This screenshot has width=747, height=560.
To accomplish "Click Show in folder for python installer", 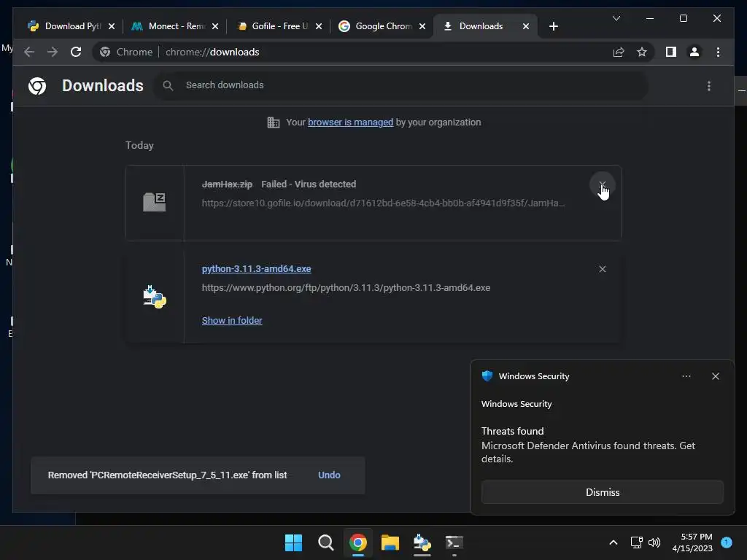I will (232, 321).
